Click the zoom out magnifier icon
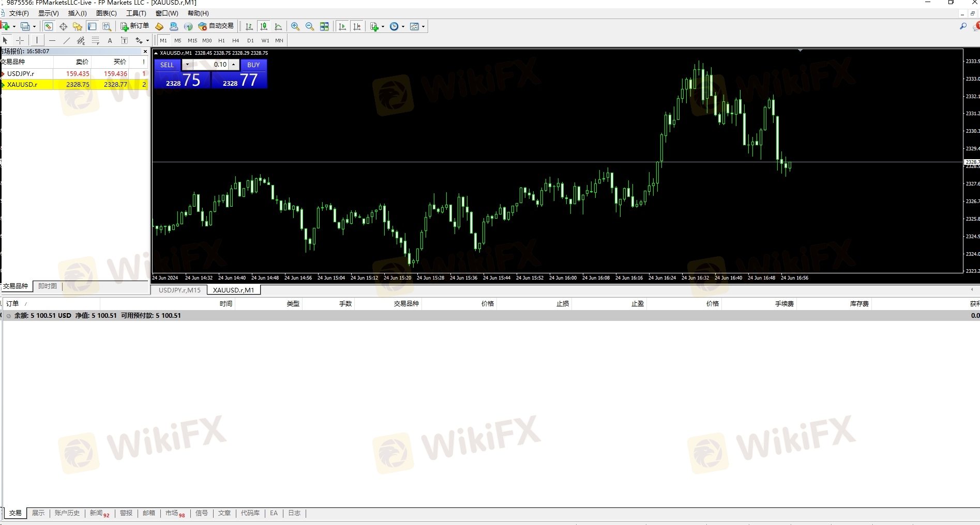Image resolution: width=980 pixels, height=525 pixels. pos(310,26)
